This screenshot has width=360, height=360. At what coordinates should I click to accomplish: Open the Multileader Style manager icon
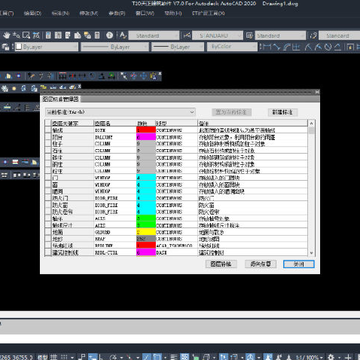tap(313, 35)
